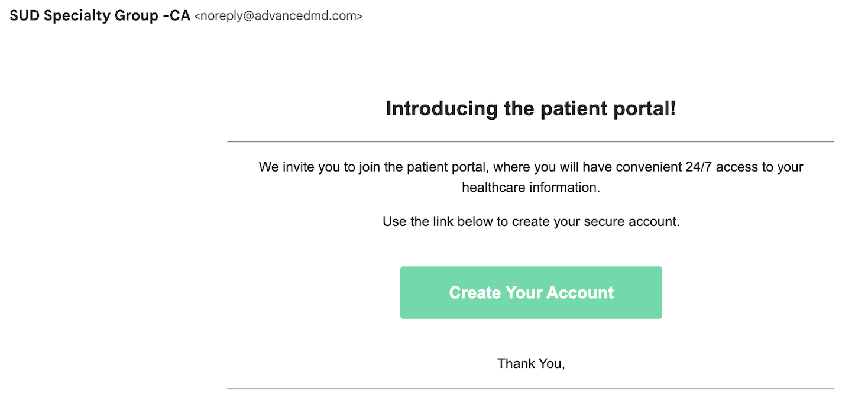
Task: Click the "Use the link below" instruction text
Action: [x=438, y=222]
